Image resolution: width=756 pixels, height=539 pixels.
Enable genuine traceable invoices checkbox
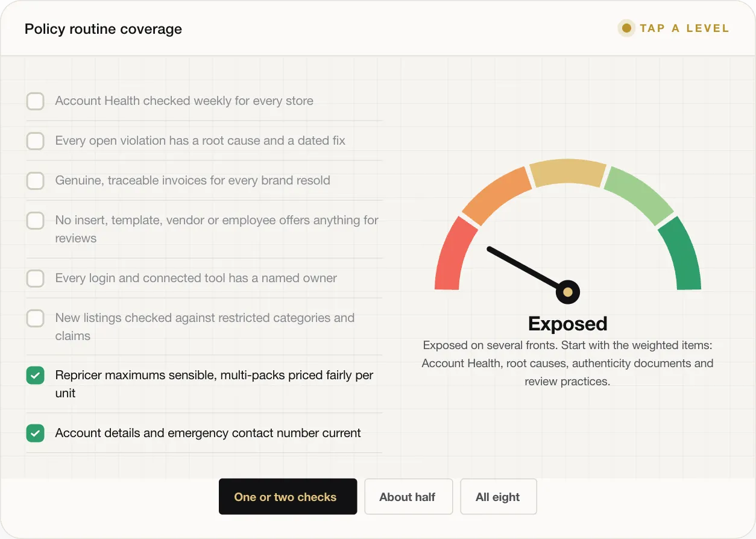pyautogui.click(x=35, y=181)
